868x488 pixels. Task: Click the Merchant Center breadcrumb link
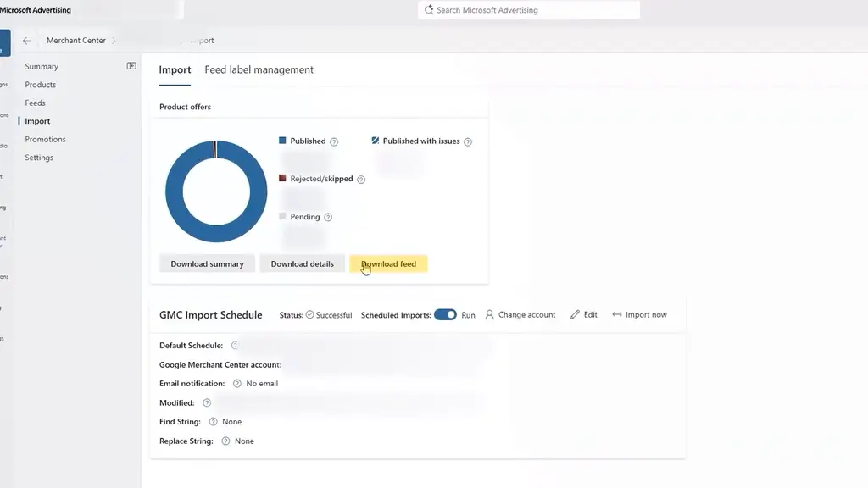75,41
